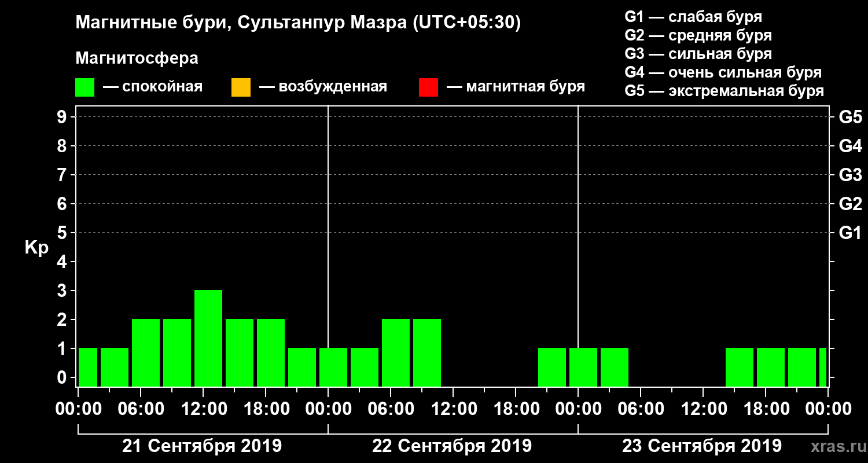Image resolution: width=868 pixels, height=463 pixels.
Task: Click the 'G5 — экстремальная буря' description
Action: tap(724, 91)
